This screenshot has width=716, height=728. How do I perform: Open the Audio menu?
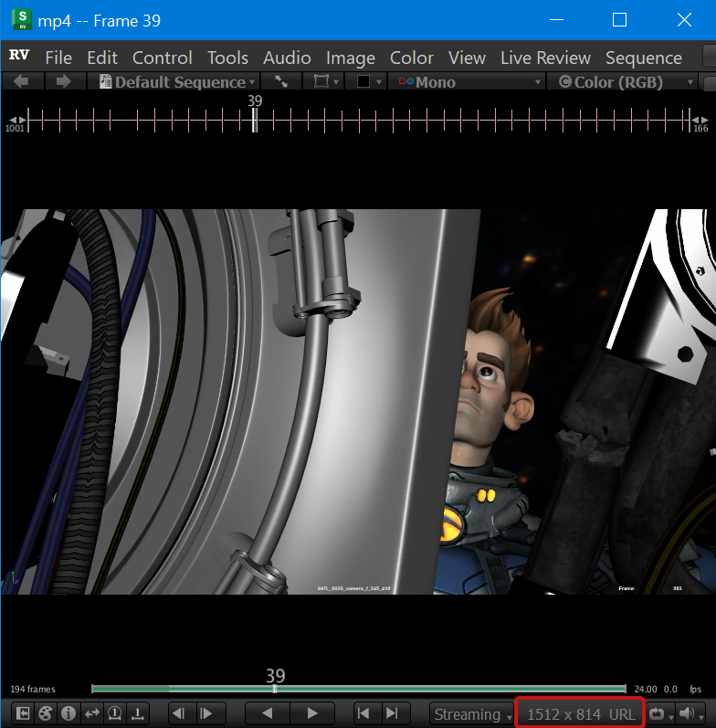pos(287,58)
